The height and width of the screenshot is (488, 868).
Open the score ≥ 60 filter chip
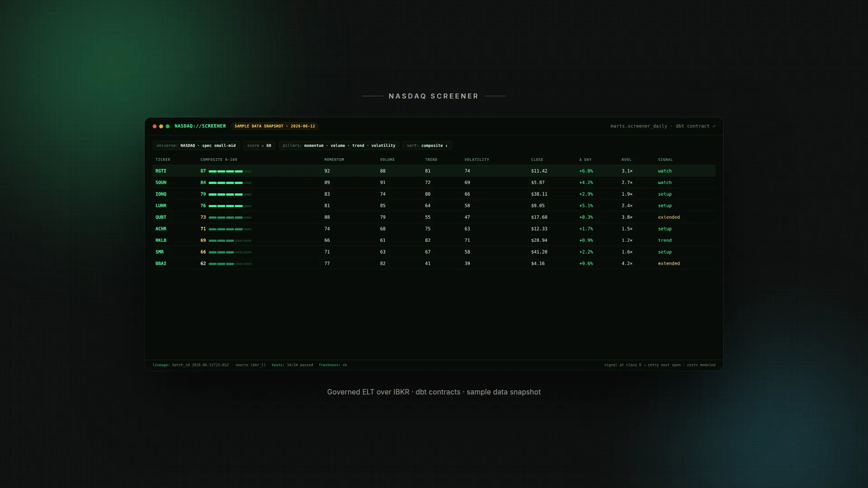point(259,145)
